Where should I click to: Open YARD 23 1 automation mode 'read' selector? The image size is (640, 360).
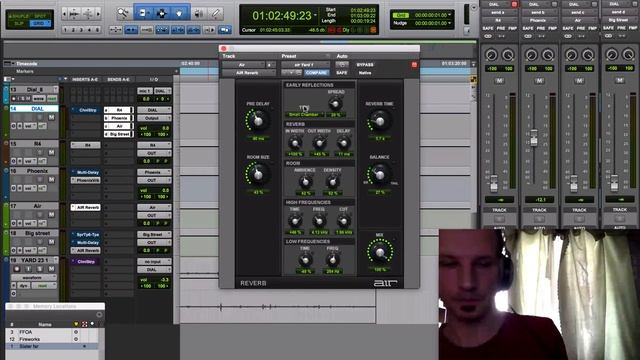point(44,286)
